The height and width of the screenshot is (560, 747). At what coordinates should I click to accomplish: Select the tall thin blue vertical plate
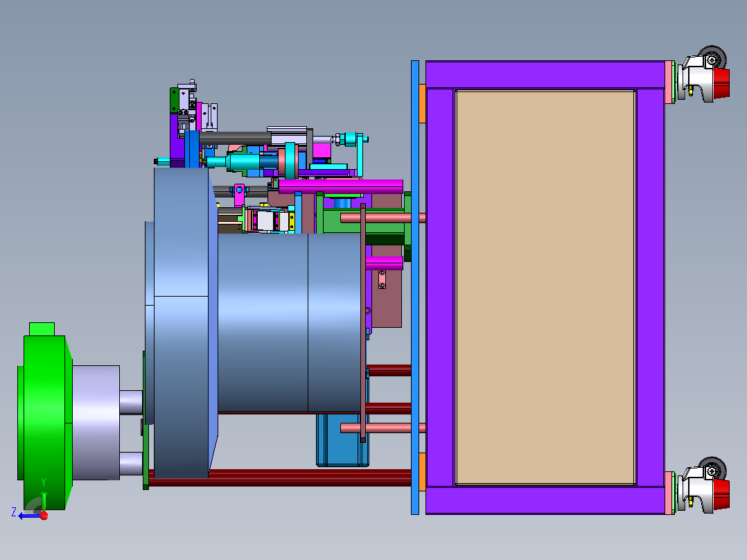[415, 288]
